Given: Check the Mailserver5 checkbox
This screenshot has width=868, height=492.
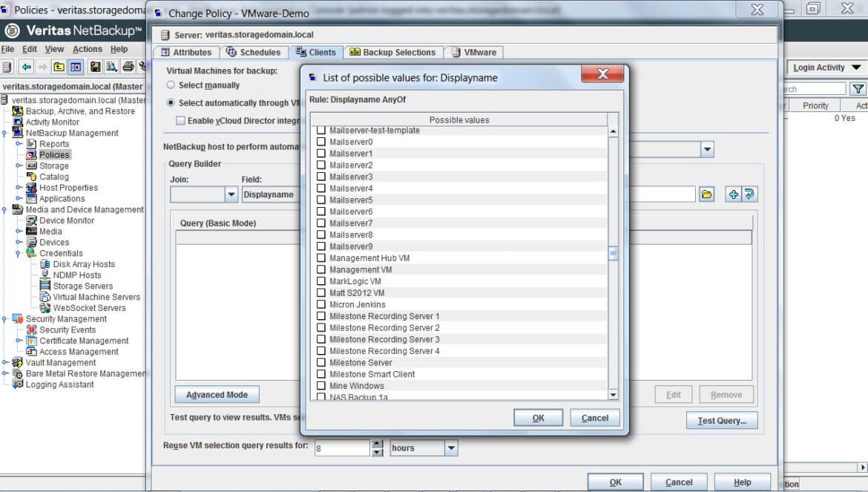Looking at the screenshot, I should (321, 200).
